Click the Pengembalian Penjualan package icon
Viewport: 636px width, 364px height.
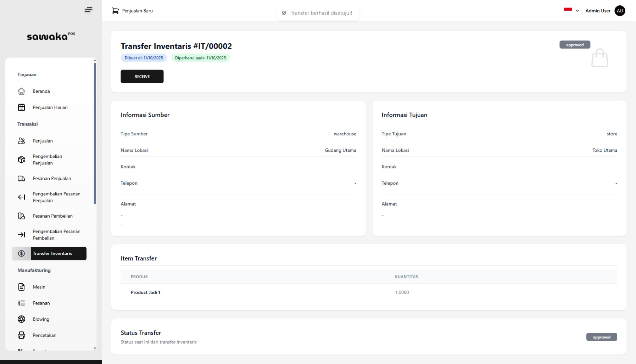click(22, 160)
